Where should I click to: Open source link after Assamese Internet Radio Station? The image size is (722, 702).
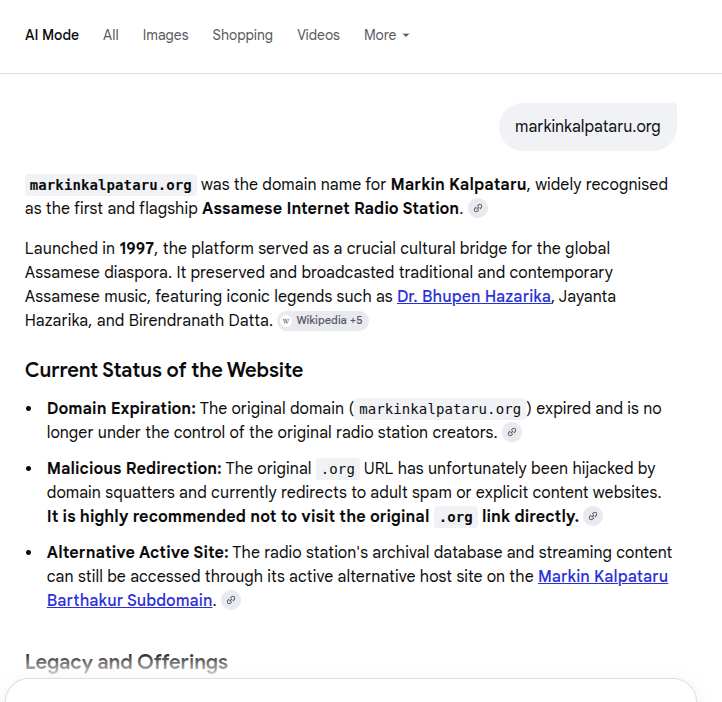478,208
